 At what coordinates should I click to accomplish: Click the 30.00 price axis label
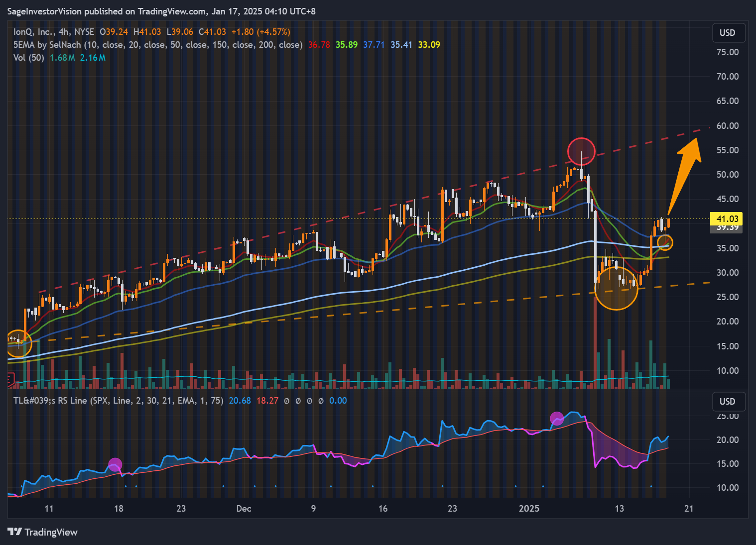(x=727, y=273)
